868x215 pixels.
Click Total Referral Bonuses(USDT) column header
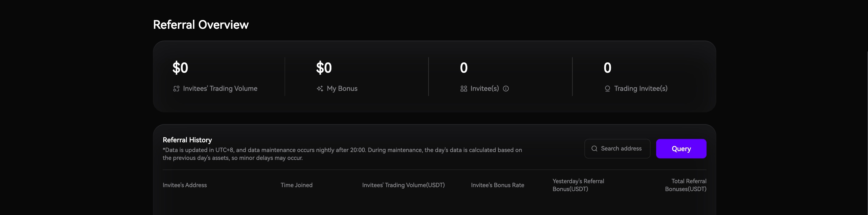(686, 185)
